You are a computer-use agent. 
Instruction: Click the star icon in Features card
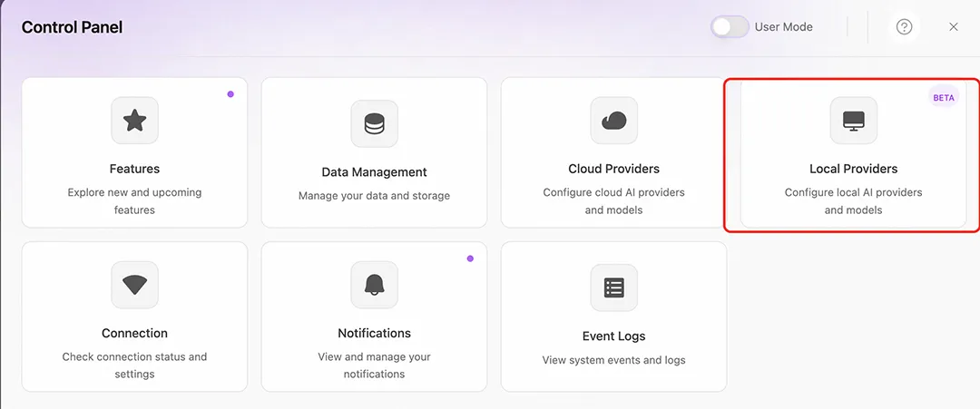pyautogui.click(x=134, y=121)
